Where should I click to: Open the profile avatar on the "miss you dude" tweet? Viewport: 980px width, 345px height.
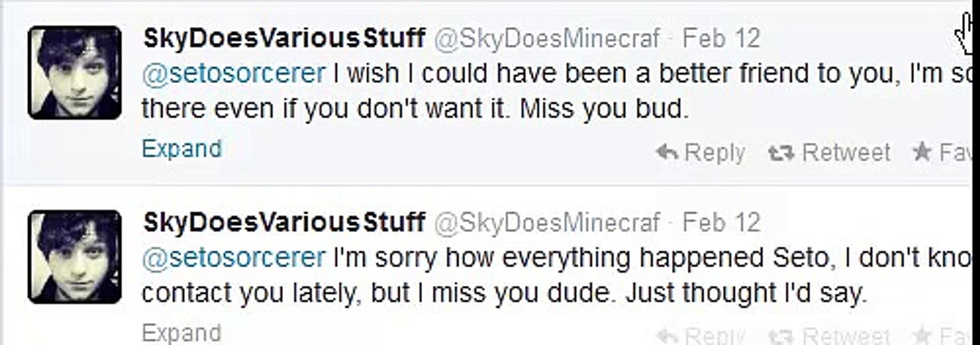[x=75, y=257]
